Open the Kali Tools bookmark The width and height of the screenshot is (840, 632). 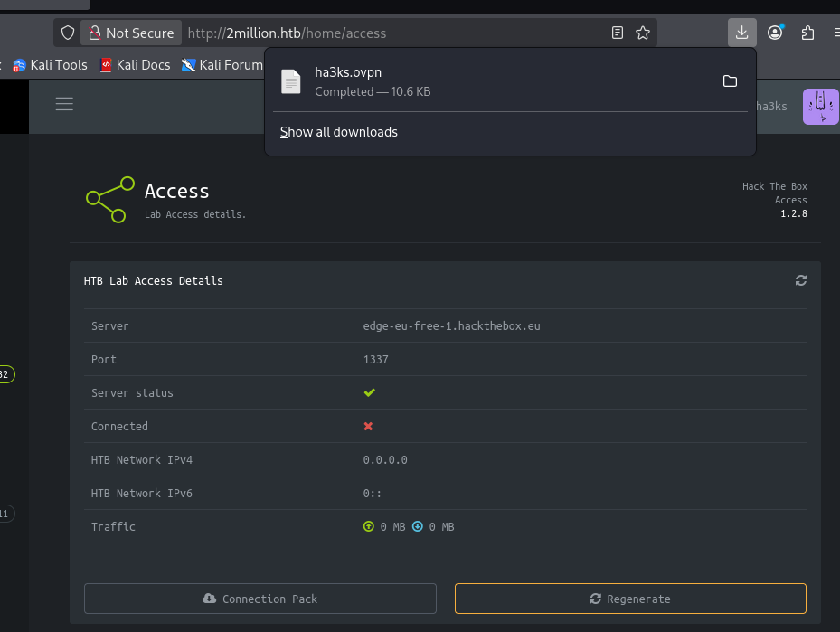click(x=50, y=65)
